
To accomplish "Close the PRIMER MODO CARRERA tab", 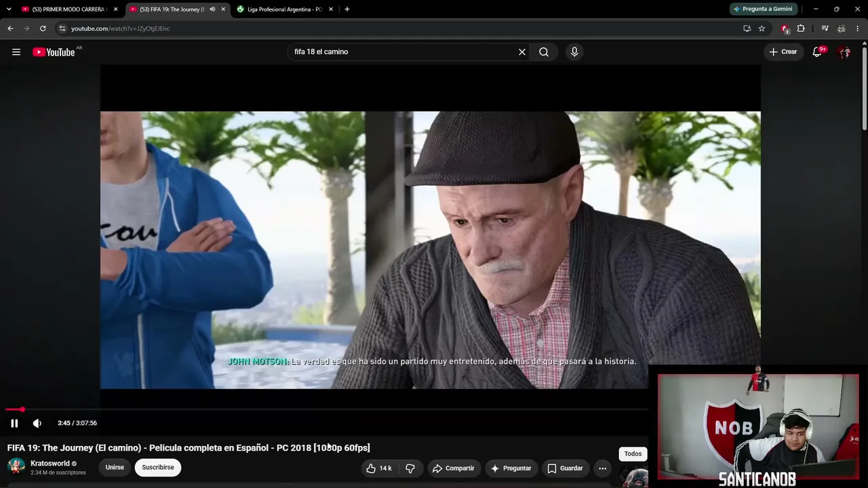I will pyautogui.click(x=115, y=9).
